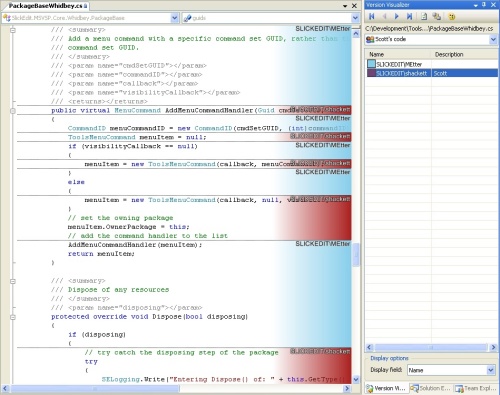Screen dimensions: 500x395
Task: Close the Version Visualizer panel
Action: [x=493, y=5]
